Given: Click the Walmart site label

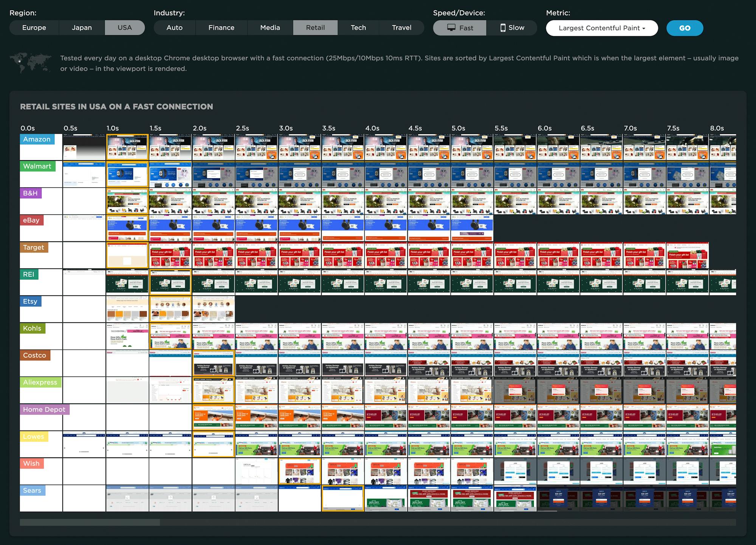Looking at the screenshot, I should click(37, 166).
